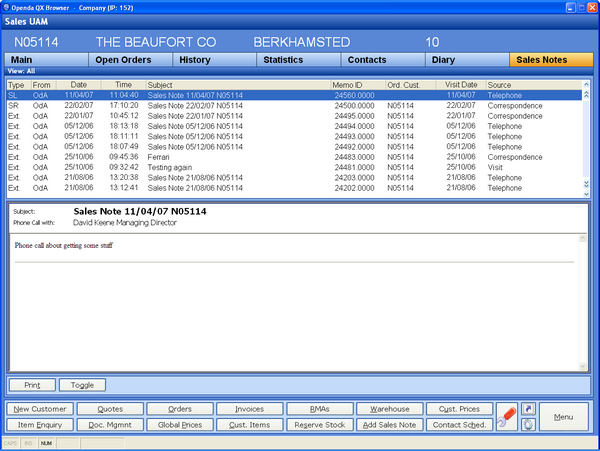The height and width of the screenshot is (451, 600).
Task: Open New Customer
Action: [40, 409]
